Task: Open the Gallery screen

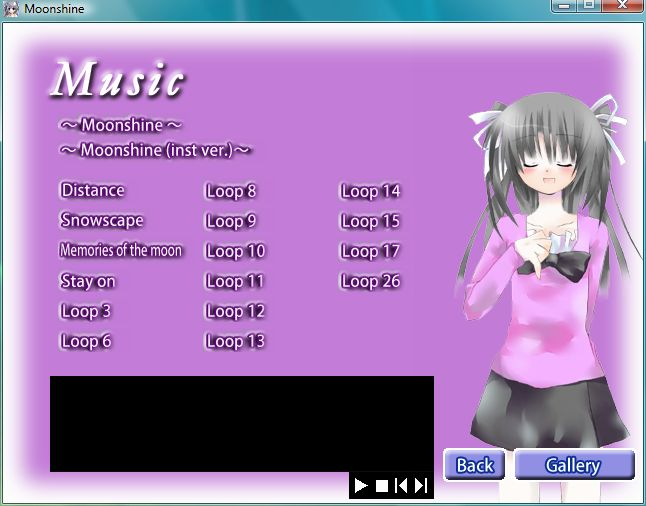Action: 574,465
